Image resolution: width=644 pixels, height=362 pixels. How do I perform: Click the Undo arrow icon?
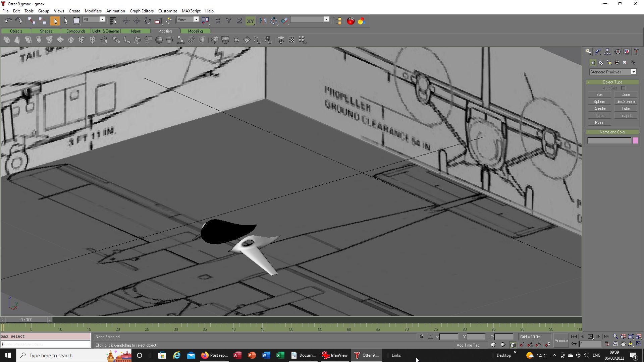click(x=8, y=21)
